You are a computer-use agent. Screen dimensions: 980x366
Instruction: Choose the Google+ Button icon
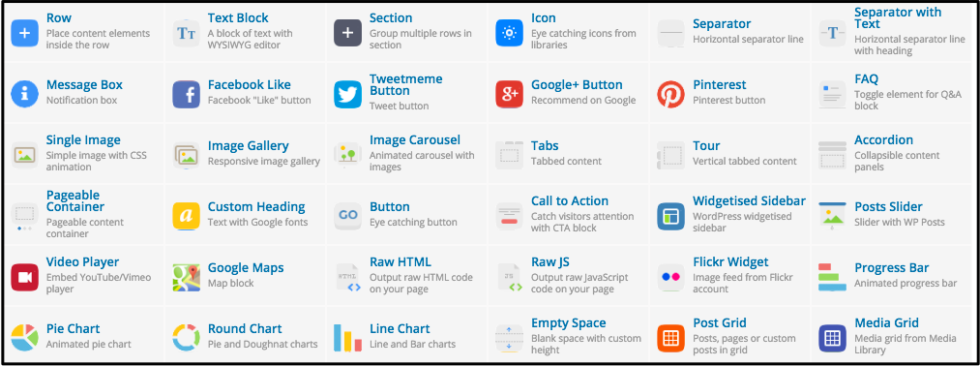510,95
